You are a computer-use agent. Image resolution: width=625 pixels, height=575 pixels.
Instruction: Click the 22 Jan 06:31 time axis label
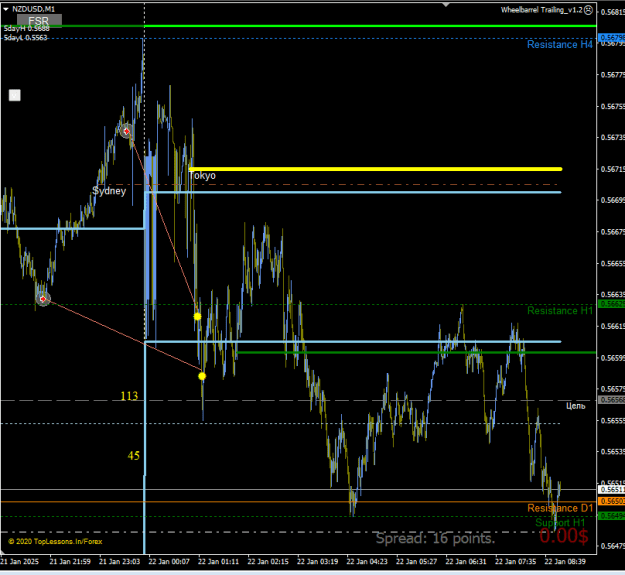pyautogui.click(x=466, y=561)
